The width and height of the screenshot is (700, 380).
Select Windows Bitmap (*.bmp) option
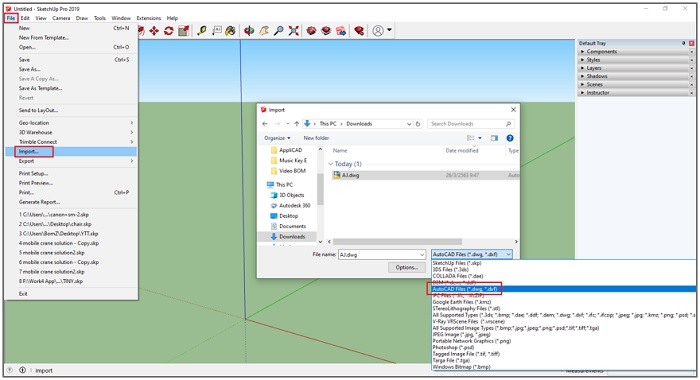click(x=563, y=367)
